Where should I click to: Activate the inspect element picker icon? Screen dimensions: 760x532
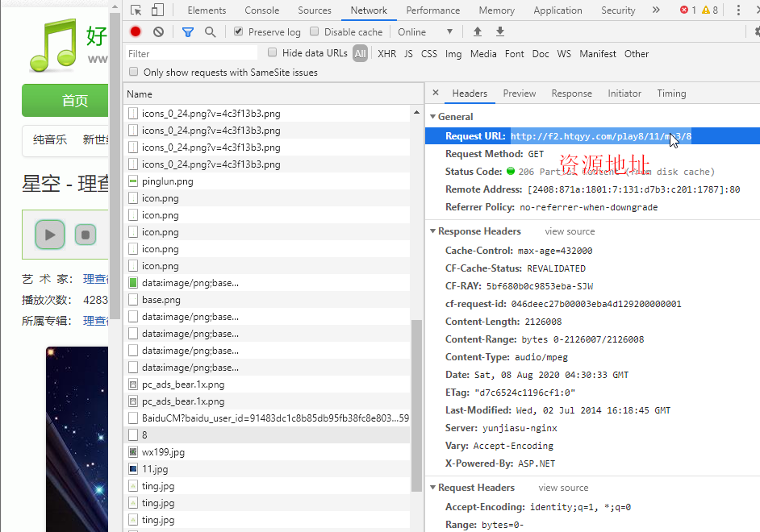[136, 10]
